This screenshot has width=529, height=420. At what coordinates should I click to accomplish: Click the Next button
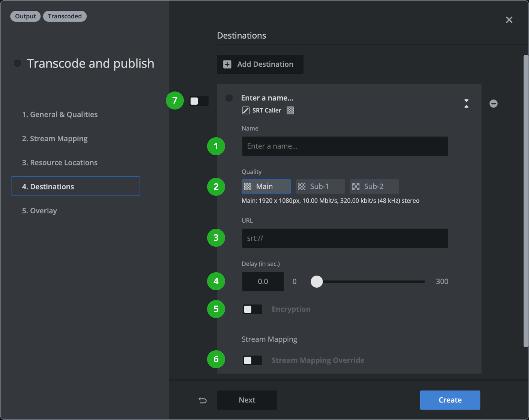pyautogui.click(x=247, y=400)
